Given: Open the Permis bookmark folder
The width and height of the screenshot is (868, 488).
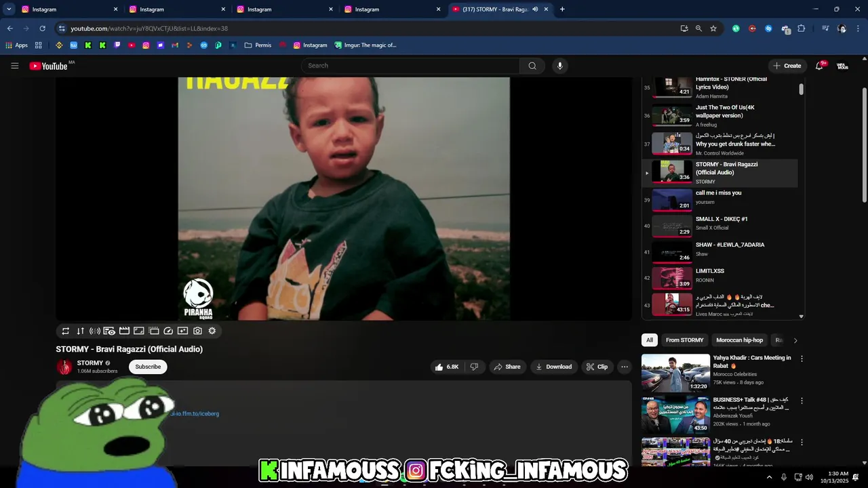Looking at the screenshot, I should [258, 45].
